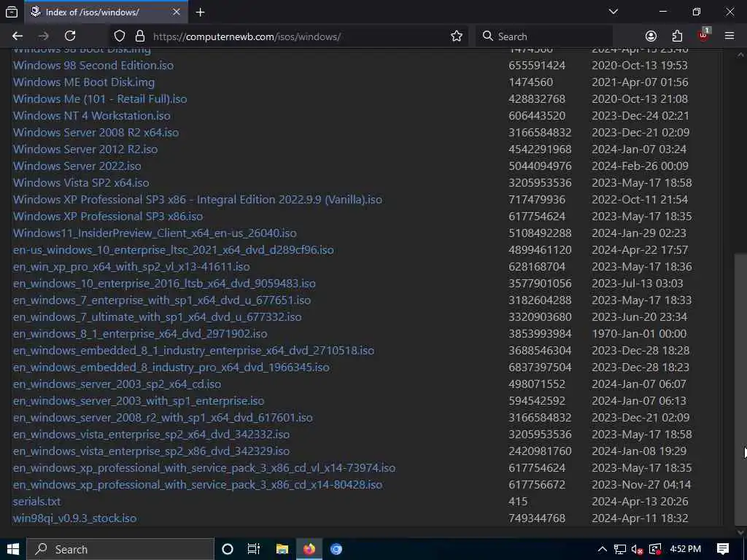Screen dimensions: 747x560
Task: Open the Firefox account menu
Action: [651, 36]
